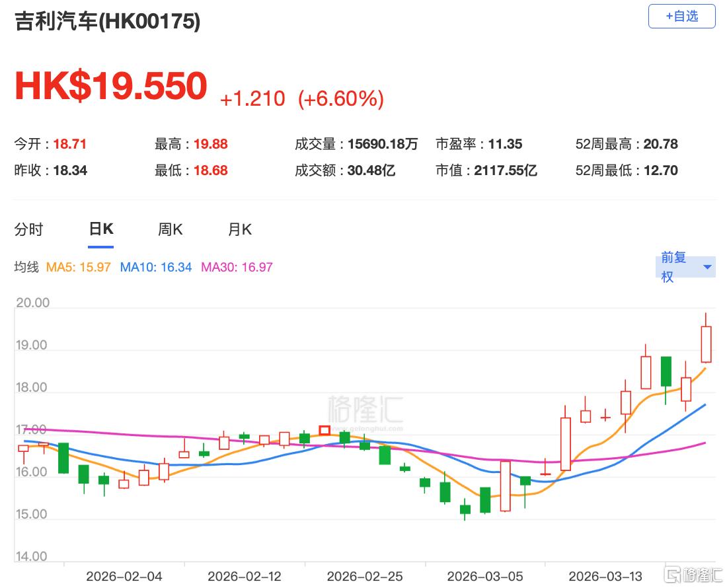Select the 日K daily chart tab
The image size is (727, 588).
(100, 229)
